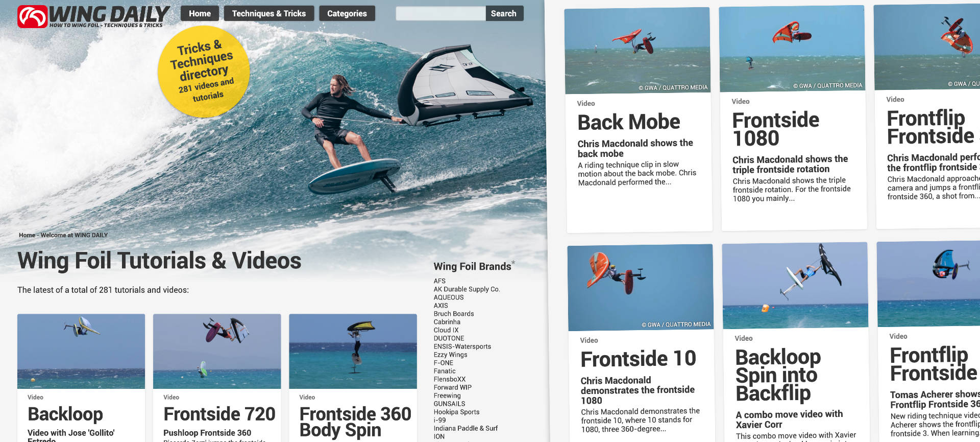Select the Cabrinha brand link
980x442 pixels.
click(447, 322)
